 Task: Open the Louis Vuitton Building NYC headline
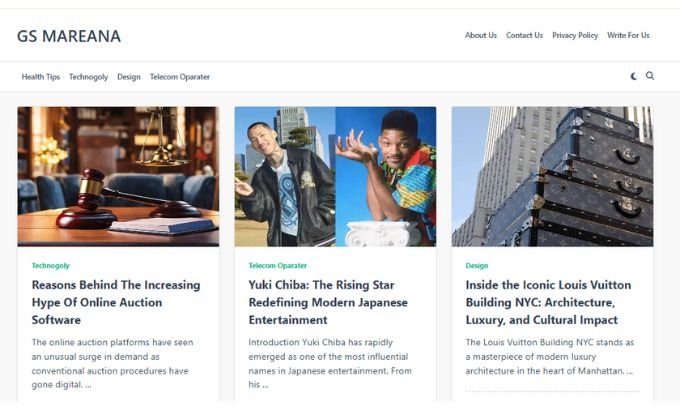coord(548,302)
